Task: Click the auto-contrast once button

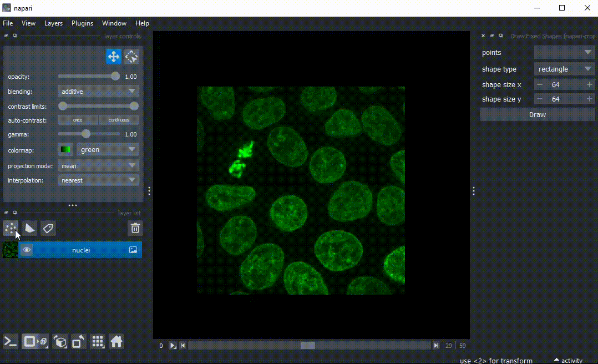Action: coord(78,120)
